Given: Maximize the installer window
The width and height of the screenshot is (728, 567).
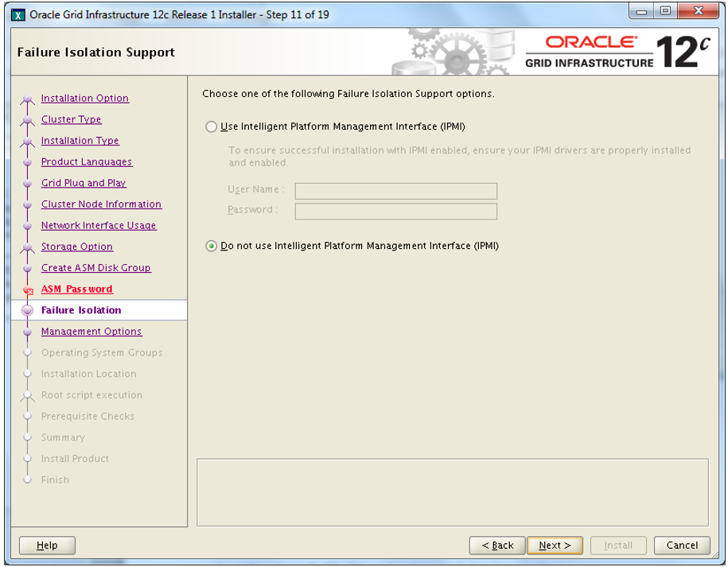Looking at the screenshot, I should [665, 11].
